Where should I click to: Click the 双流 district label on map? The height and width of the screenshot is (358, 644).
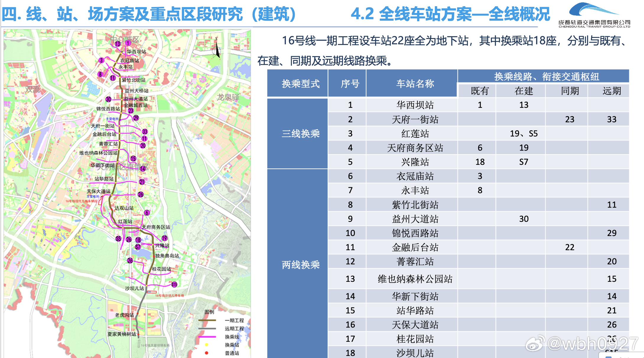(x=32, y=89)
